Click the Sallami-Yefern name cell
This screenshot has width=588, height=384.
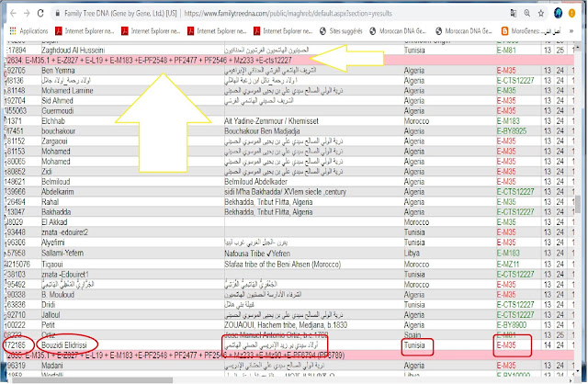pos(62,254)
